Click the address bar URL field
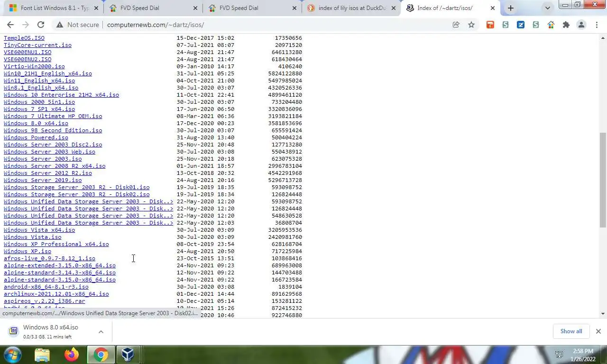 (x=275, y=25)
